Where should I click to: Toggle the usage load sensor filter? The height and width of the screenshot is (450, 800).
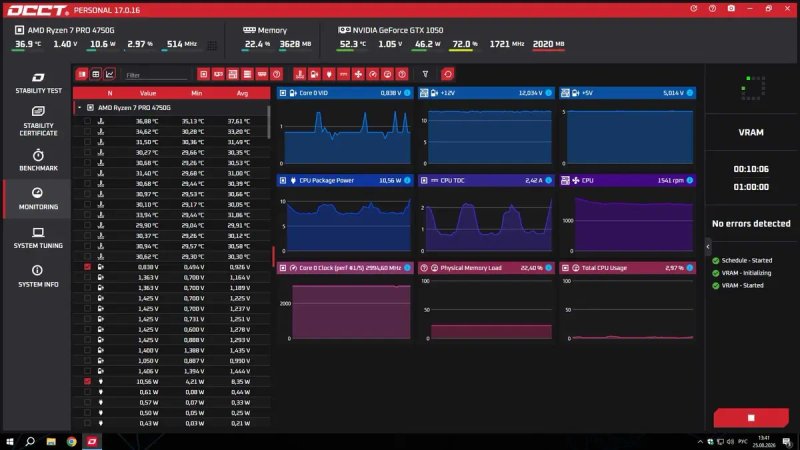tap(387, 74)
